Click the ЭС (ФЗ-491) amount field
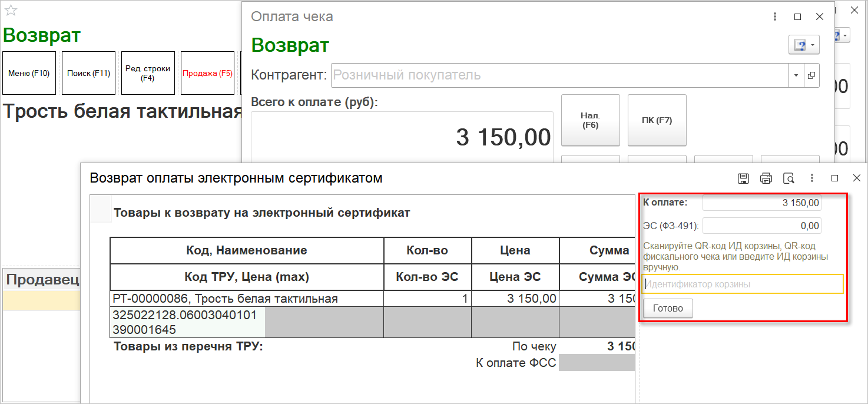 [x=761, y=226]
